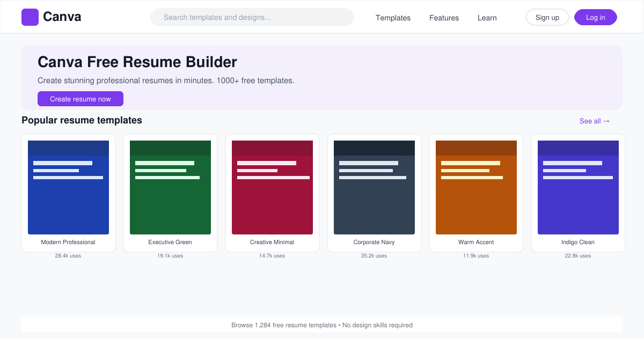644x338 pixels.
Task: Click the Warm Accent template name
Action: (x=476, y=242)
